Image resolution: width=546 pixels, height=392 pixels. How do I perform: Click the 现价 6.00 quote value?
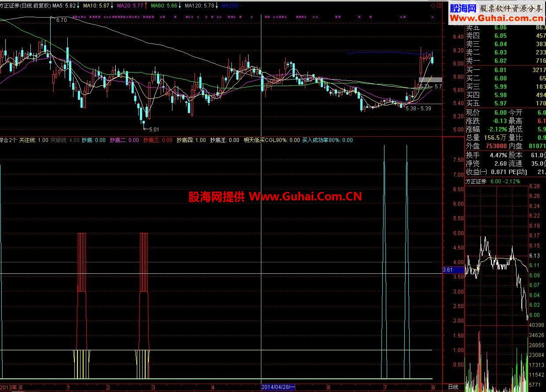(x=500, y=113)
